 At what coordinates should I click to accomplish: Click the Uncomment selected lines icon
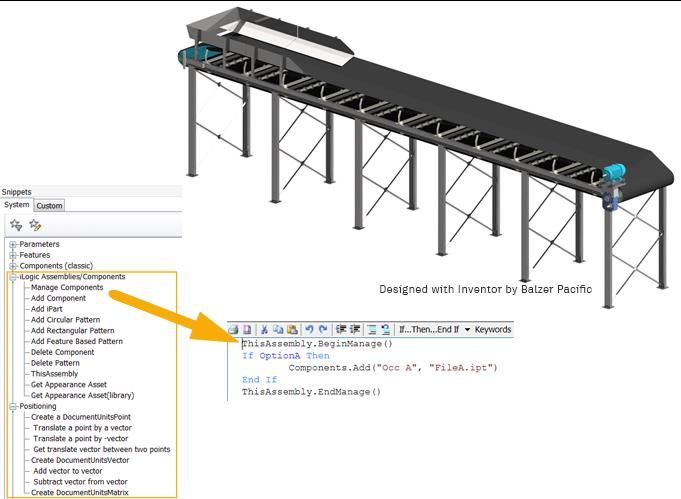coord(386,330)
